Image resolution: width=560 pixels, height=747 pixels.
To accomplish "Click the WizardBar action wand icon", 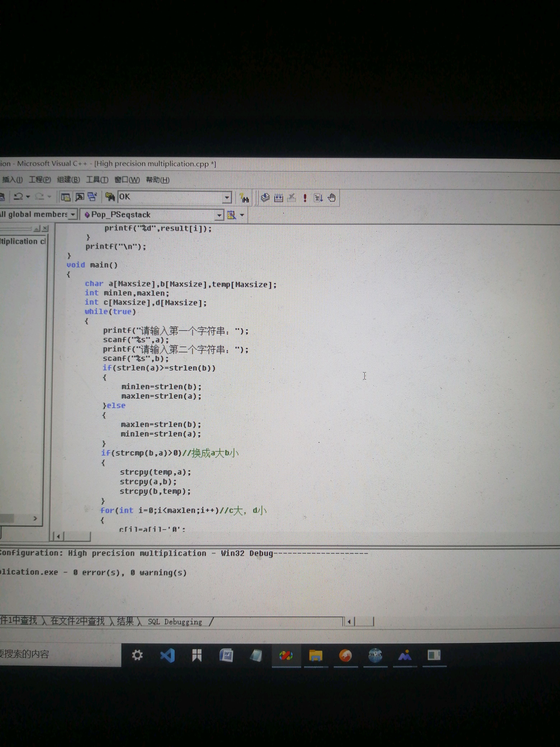I will pos(232,215).
